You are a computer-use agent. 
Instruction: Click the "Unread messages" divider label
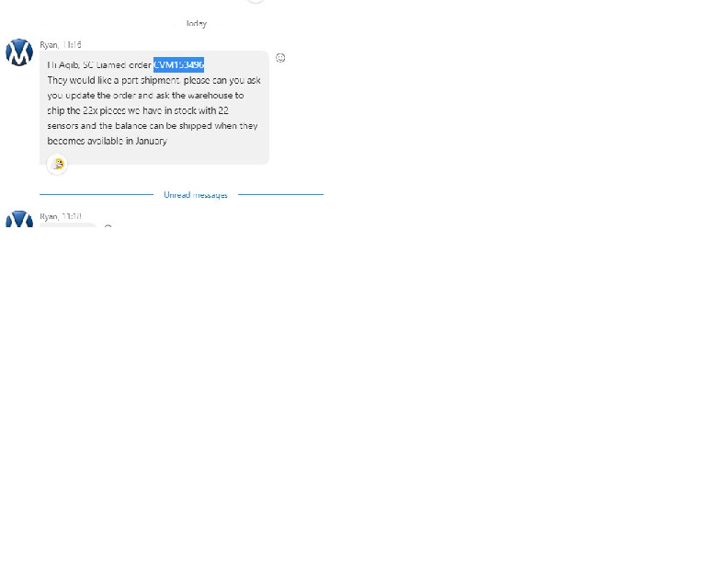(x=195, y=195)
